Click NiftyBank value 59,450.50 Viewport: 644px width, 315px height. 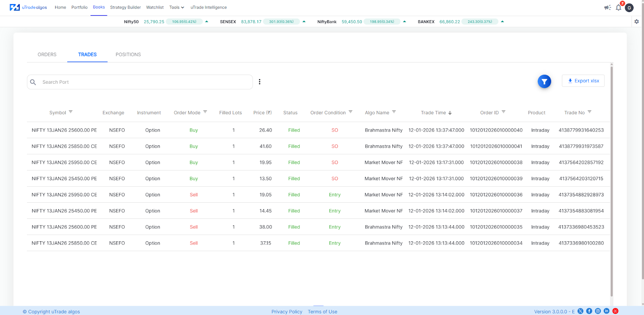352,22
